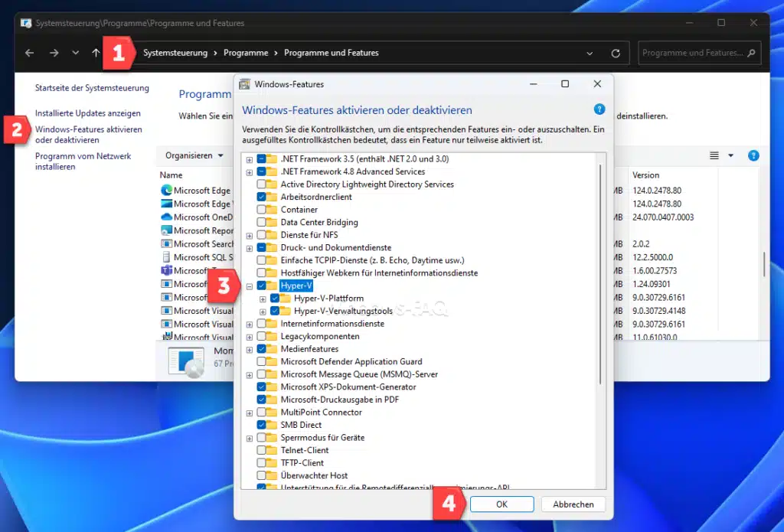Open Windows-Features aktivieren oder deaktivieren link

tap(89, 135)
